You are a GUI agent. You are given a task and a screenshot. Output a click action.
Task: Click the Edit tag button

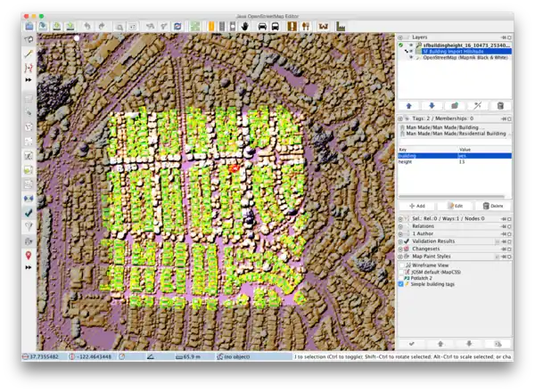454,206
